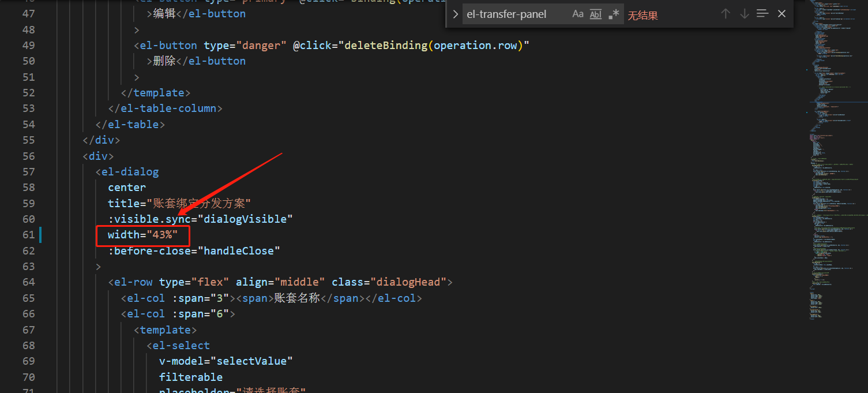Click the 无结果 search status text
The width and height of the screenshot is (868, 393).
point(642,16)
